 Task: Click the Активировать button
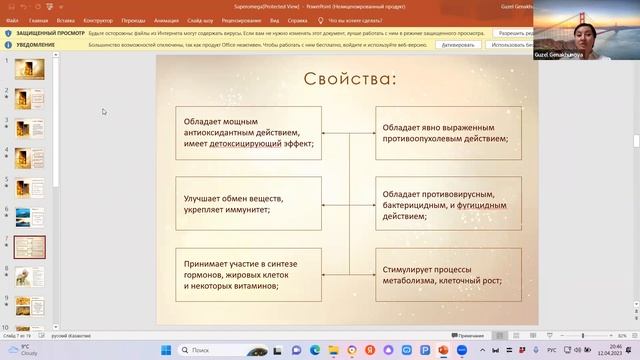458,45
